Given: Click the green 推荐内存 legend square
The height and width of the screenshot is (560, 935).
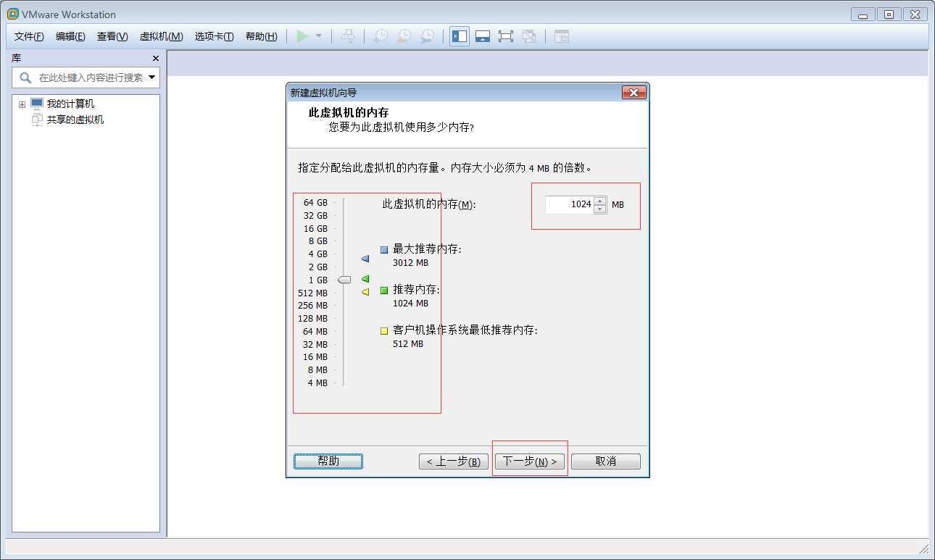Looking at the screenshot, I should [384, 291].
